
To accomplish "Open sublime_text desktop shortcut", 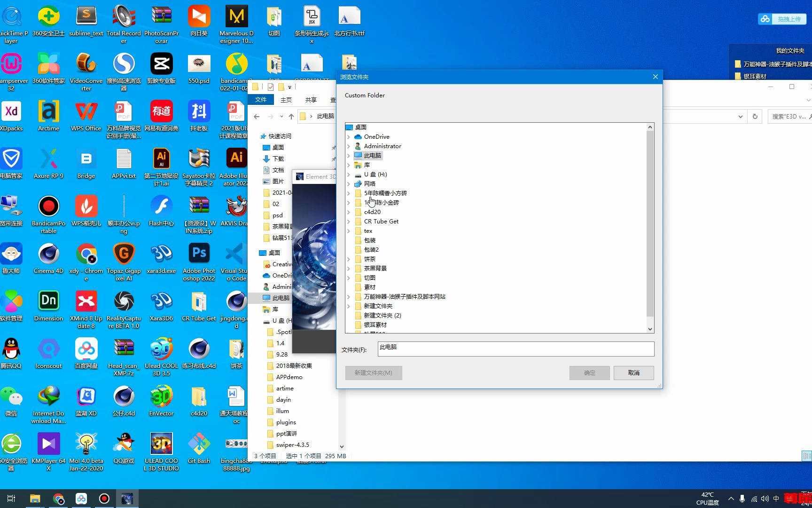I will click(x=86, y=20).
